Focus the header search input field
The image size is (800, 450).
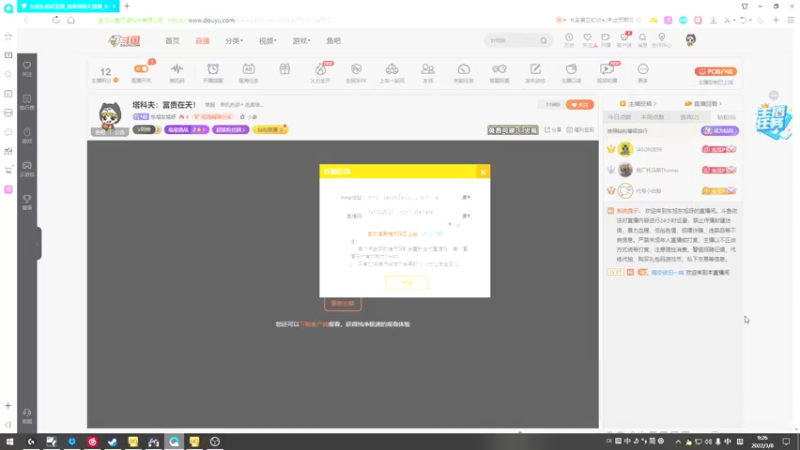click(x=512, y=40)
